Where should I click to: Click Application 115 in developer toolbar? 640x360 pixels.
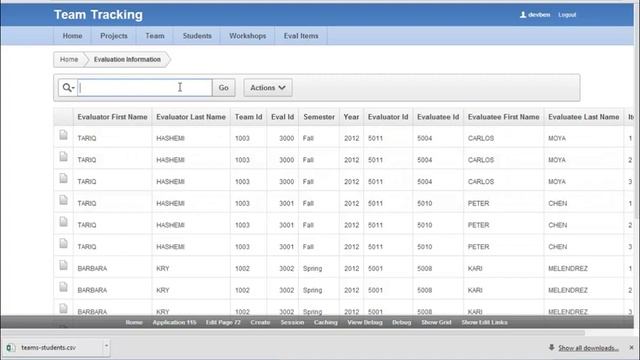(x=174, y=322)
